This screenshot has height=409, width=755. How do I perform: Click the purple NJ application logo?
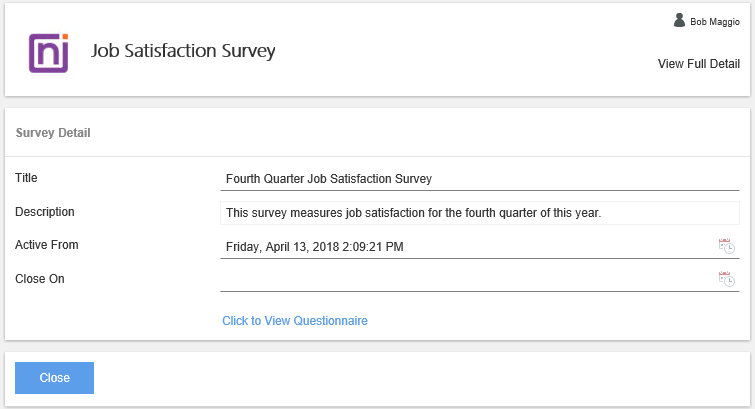click(48, 53)
